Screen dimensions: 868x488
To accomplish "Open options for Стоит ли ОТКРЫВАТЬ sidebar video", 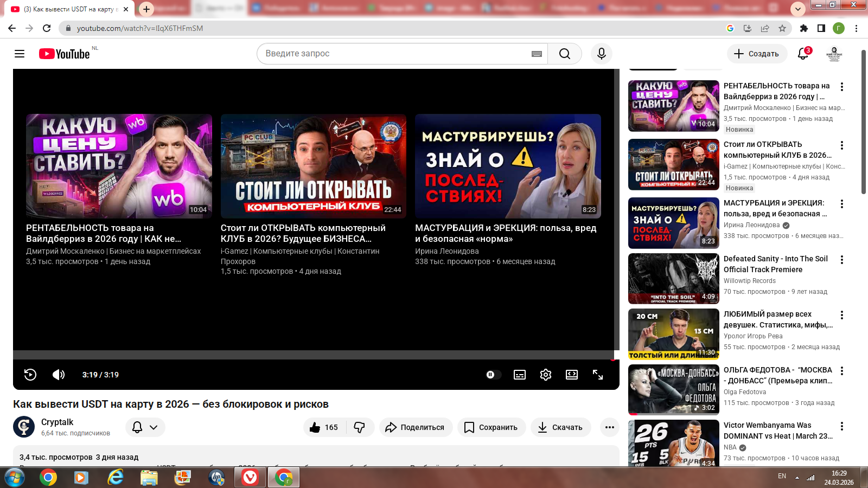I will 842,145.
